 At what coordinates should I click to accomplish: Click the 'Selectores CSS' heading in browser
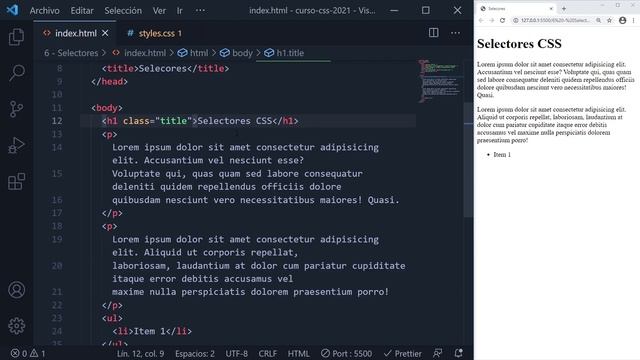(x=519, y=44)
